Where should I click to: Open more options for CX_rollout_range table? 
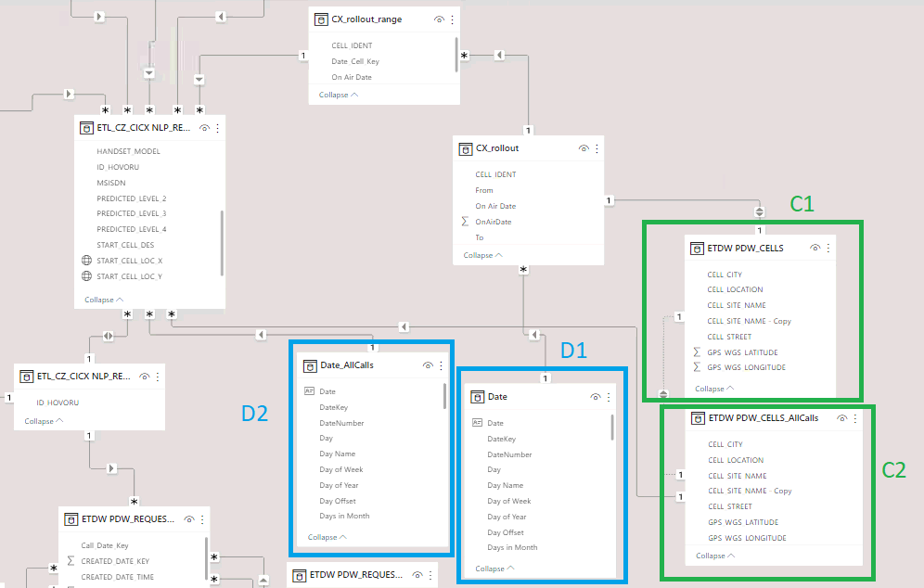point(453,19)
